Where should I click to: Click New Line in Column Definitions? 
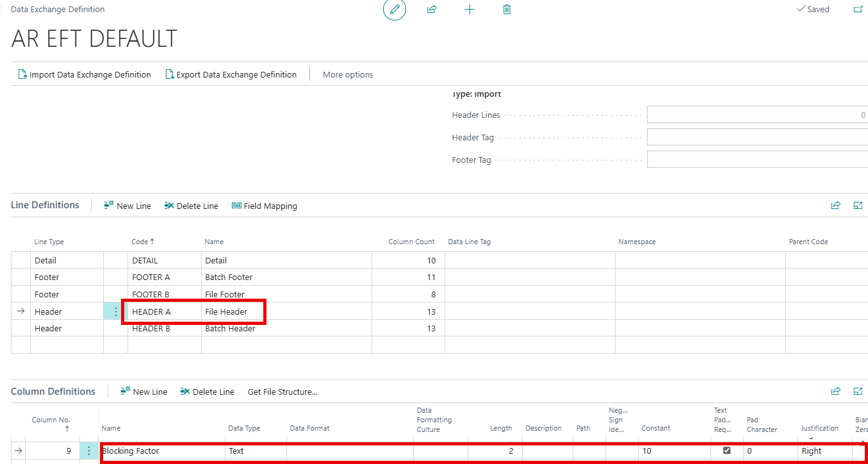click(x=143, y=392)
